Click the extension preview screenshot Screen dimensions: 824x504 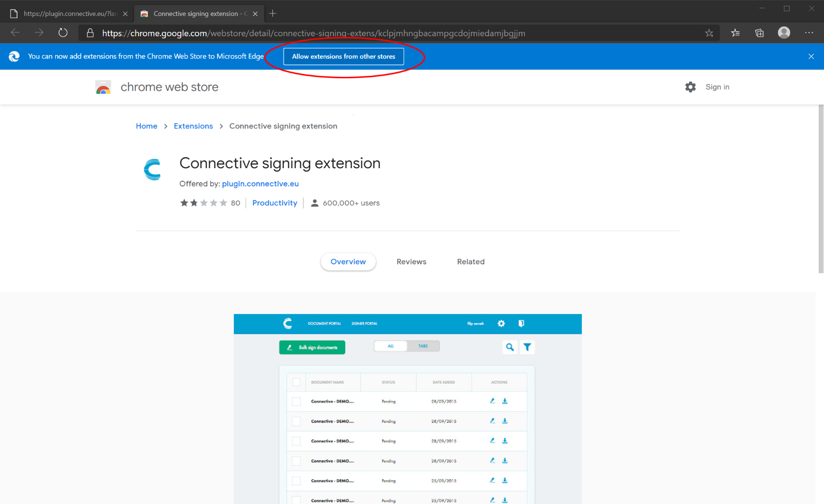click(x=407, y=409)
